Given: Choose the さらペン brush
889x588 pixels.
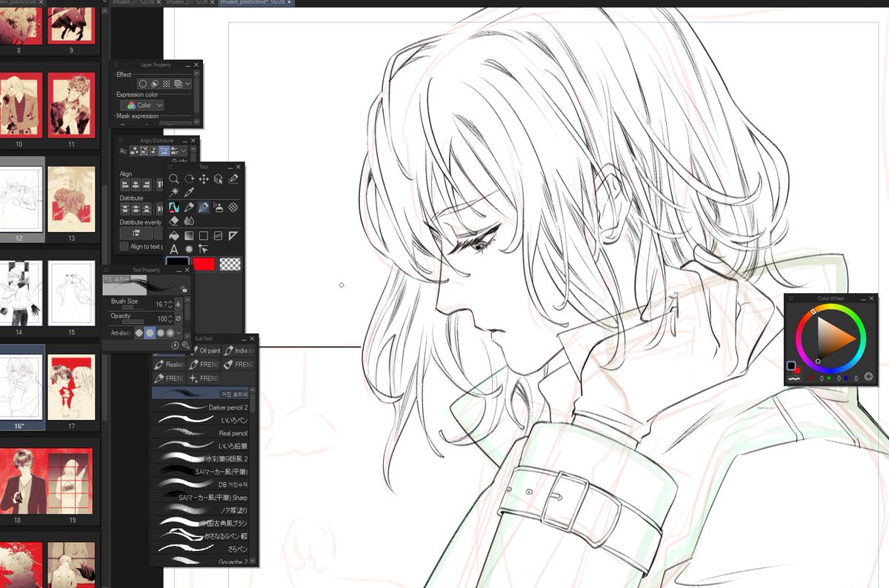Looking at the screenshot, I should click(201, 549).
